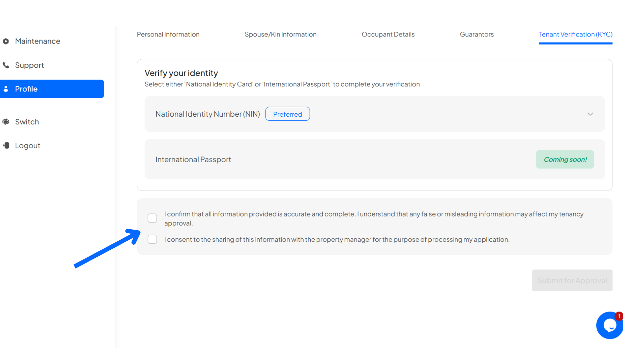Switch to Spouse/Kin Information tab

pyautogui.click(x=280, y=35)
